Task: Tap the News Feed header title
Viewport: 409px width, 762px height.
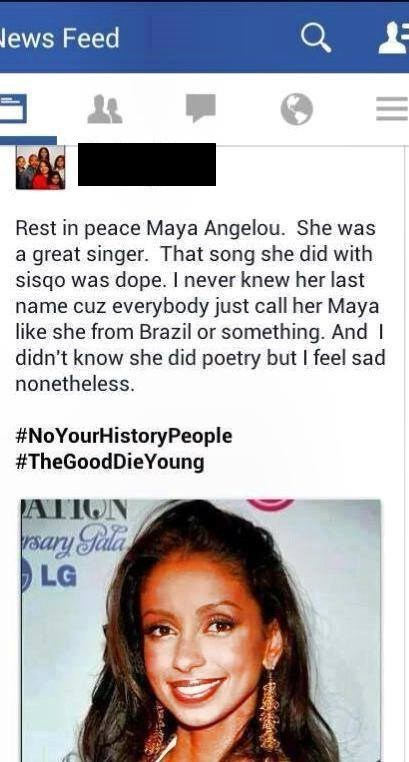Action: point(59,38)
